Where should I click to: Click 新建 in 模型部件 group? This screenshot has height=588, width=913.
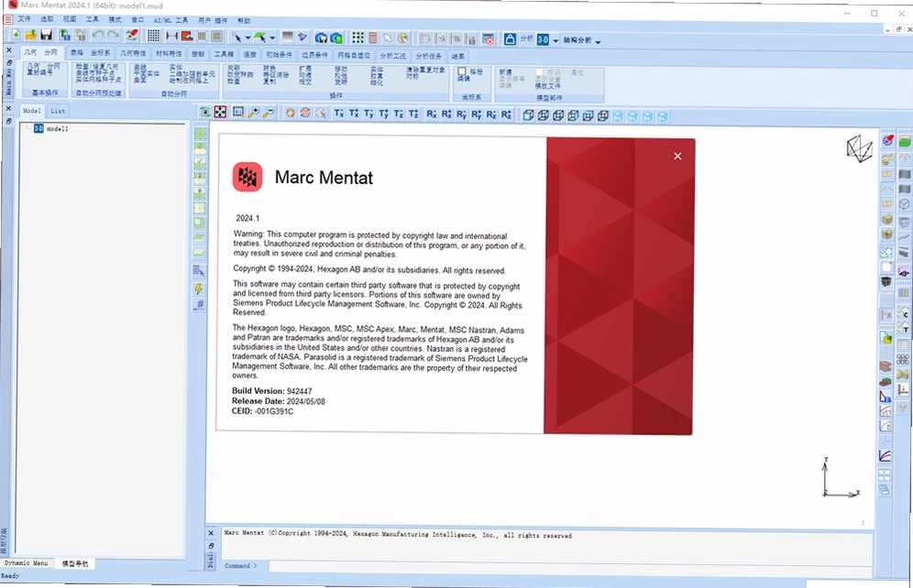(505, 72)
